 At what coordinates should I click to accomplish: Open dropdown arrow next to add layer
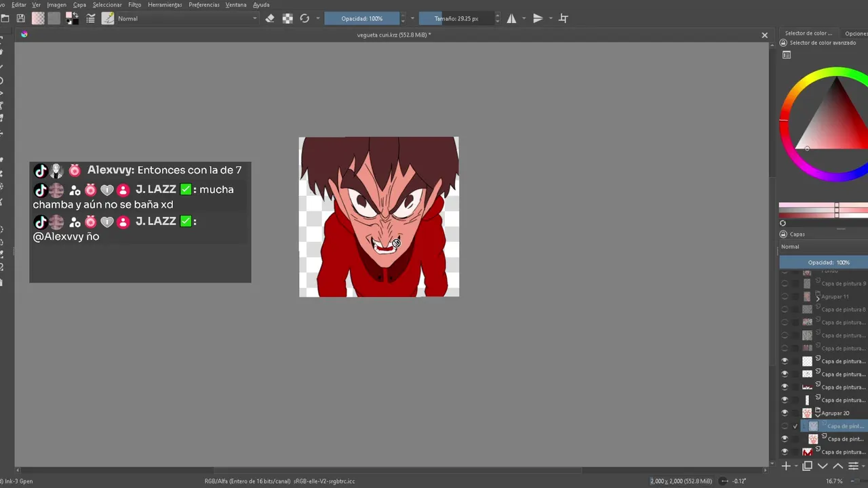tap(795, 466)
